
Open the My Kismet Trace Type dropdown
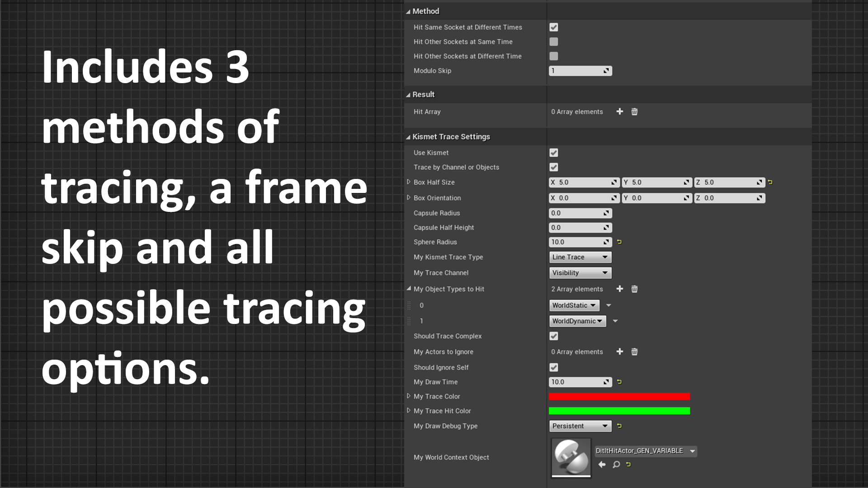(x=579, y=257)
